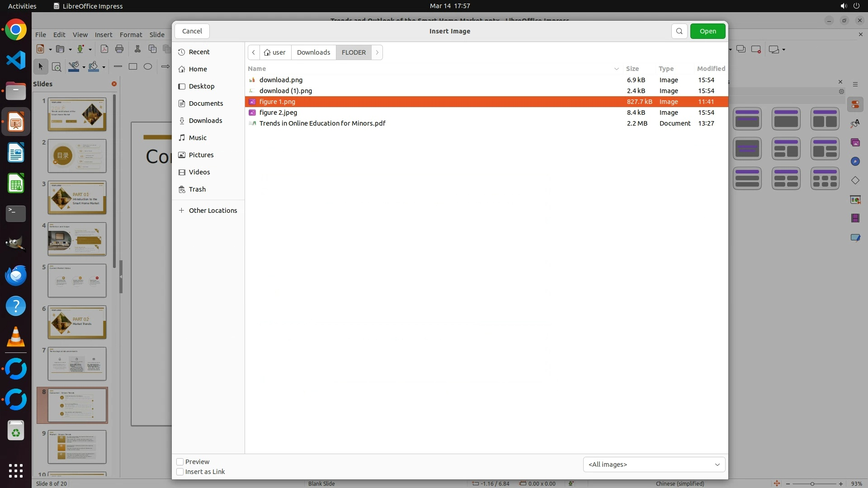Click the Export as PDF icon
Screen dimensions: 868x488
(104, 49)
